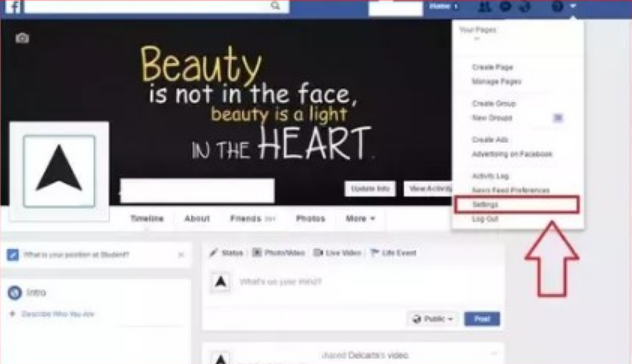This screenshot has height=364, width=632.
Task: Select Manage Pages in the menu
Action: [497, 81]
